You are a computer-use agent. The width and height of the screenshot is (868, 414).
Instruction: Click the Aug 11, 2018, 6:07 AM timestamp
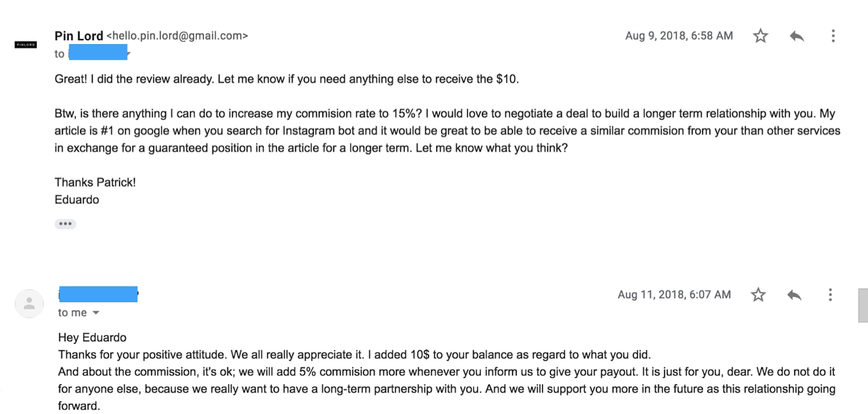(674, 295)
